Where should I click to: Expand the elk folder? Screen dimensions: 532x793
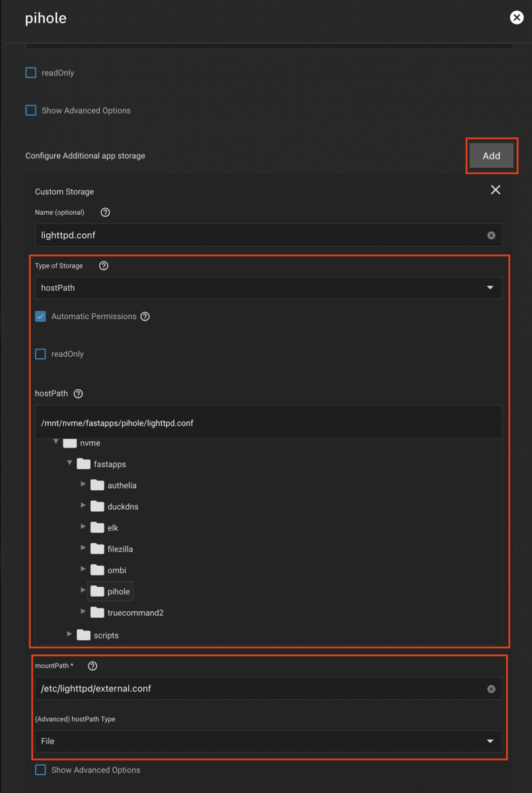[83, 527]
